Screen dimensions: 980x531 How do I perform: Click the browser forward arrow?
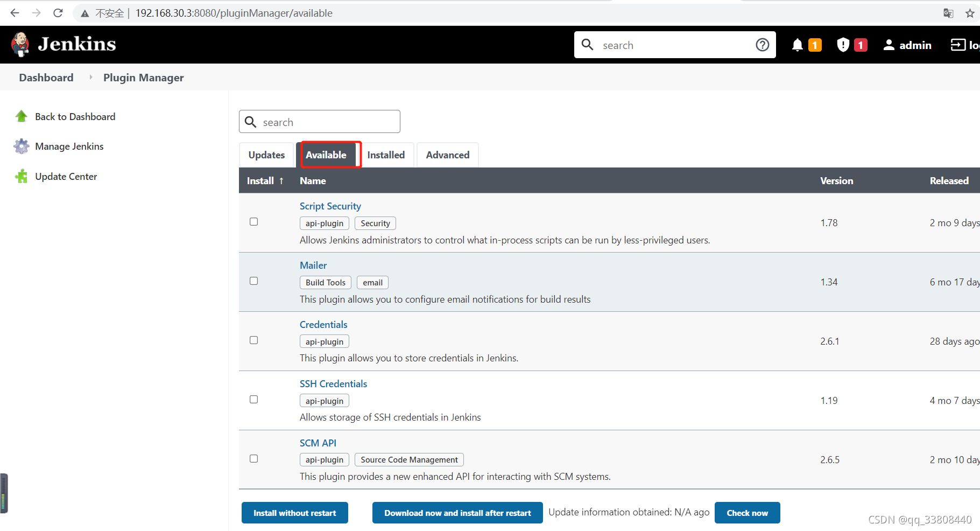pos(36,13)
